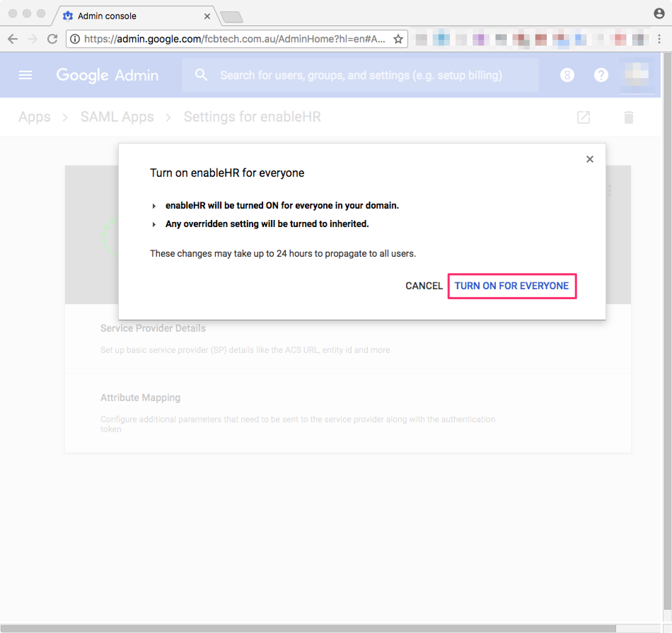
Task: Click the horizontal scrollbar at bottom
Action: coord(308,628)
